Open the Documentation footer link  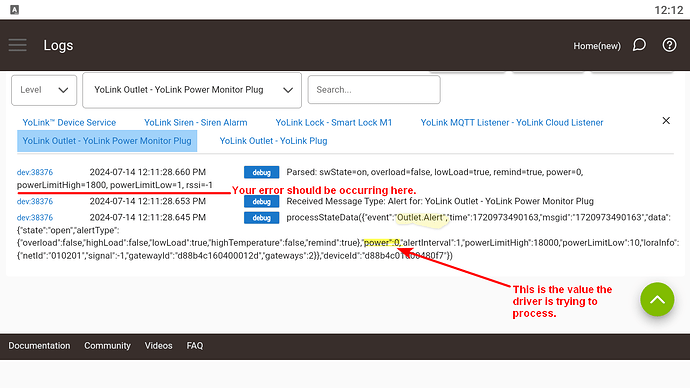point(39,346)
